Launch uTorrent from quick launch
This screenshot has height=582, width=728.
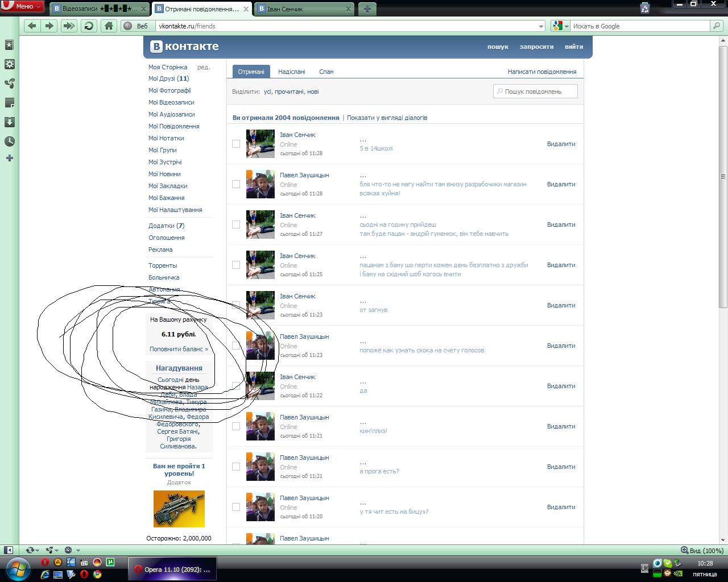pyautogui.click(x=110, y=562)
